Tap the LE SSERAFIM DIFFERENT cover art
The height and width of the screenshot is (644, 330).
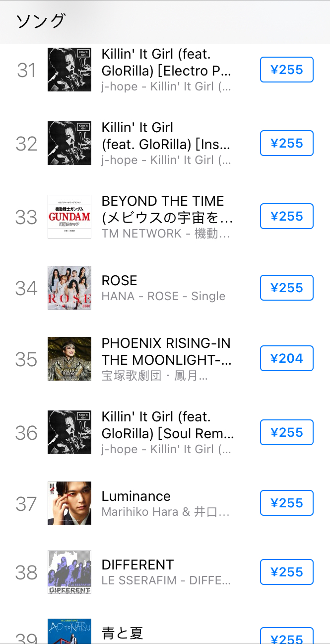click(x=69, y=572)
